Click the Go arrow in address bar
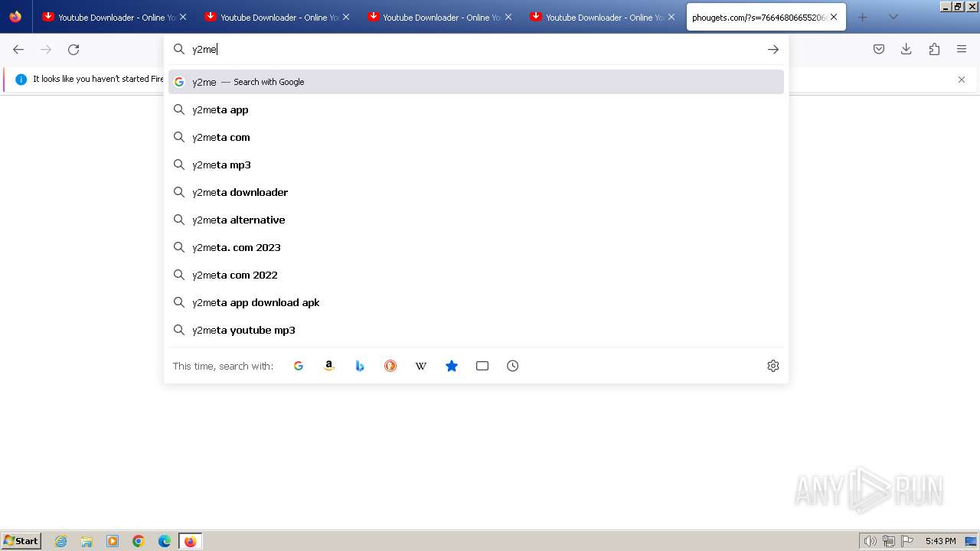Screen dimensions: 980x551 point(773,49)
